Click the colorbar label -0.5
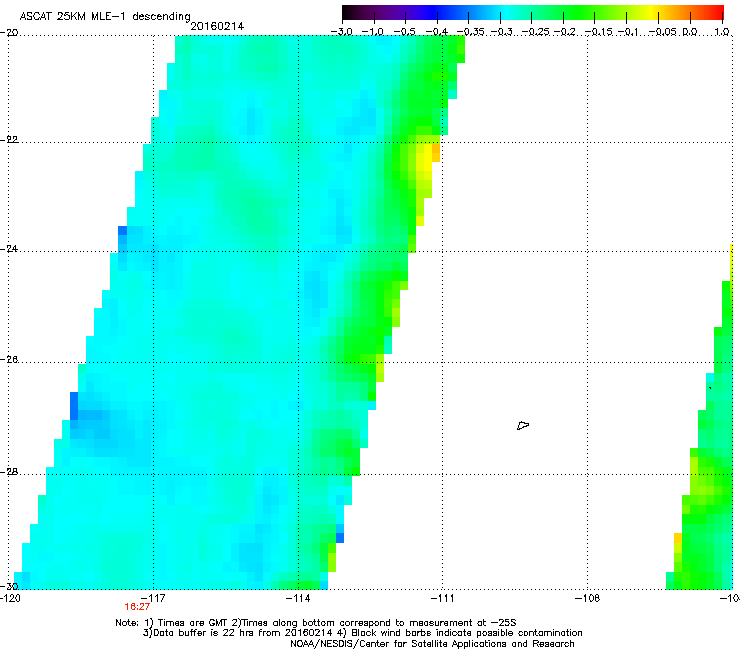 404,32
